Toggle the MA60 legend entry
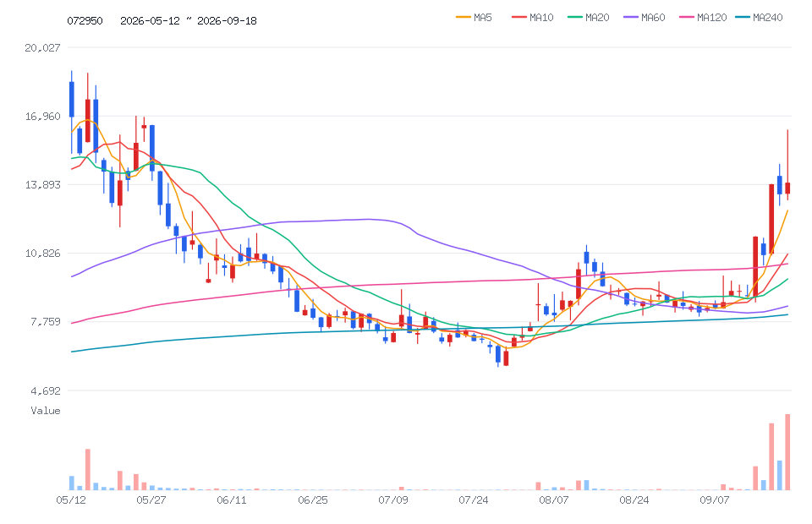 pyautogui.click(x=645, y=18)
